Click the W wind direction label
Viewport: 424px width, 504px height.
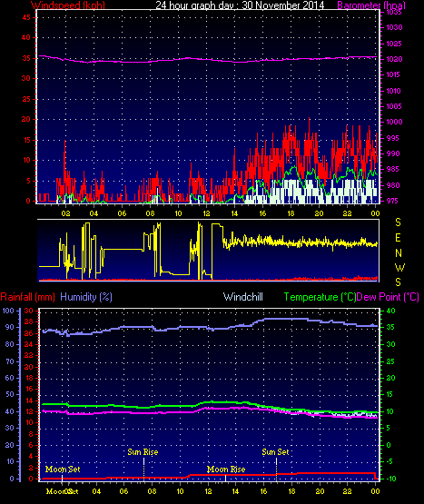(399, 268)
